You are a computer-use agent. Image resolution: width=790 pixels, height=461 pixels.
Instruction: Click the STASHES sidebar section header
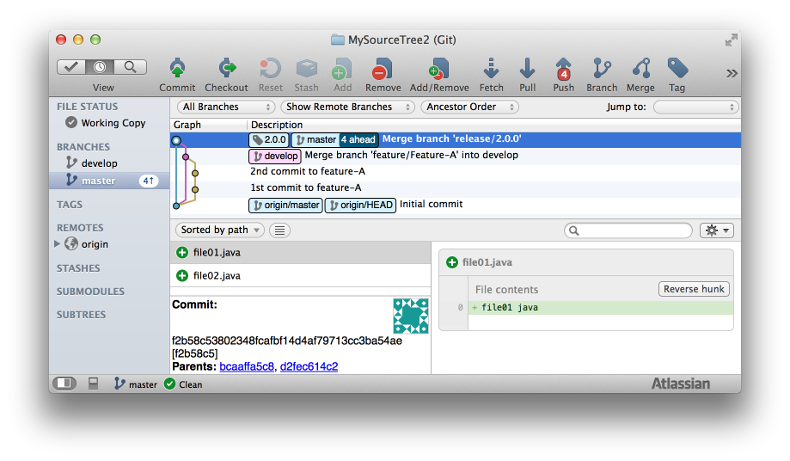[x=78, y=268]
